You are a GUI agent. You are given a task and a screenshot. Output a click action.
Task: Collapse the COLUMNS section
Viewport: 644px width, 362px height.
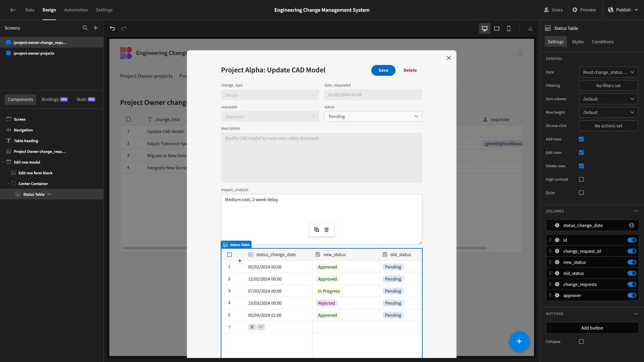[x=636, y=211]
